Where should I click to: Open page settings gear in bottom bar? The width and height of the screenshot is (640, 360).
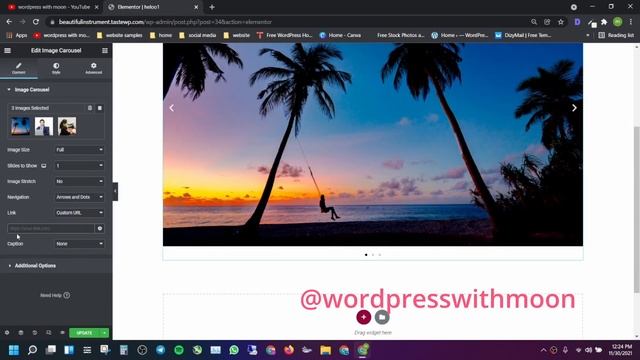(x=7, y=333)
